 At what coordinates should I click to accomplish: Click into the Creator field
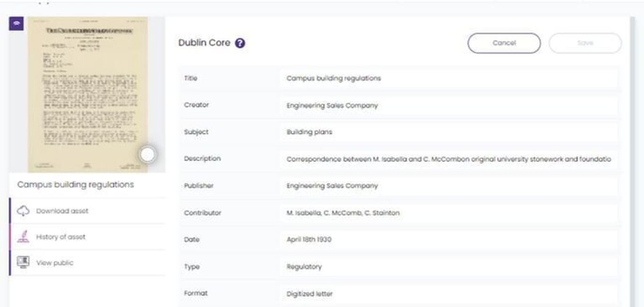point(448,105)
